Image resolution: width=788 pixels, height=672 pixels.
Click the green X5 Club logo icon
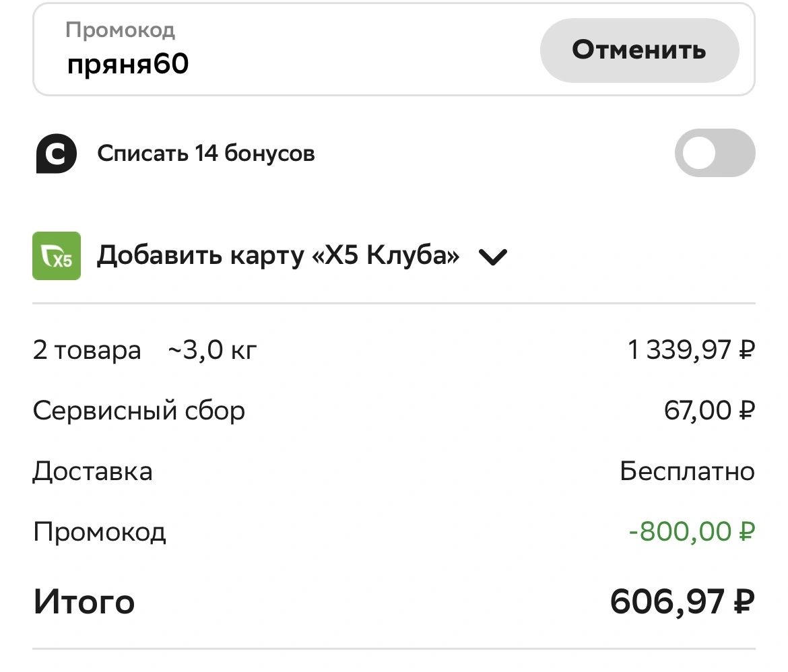click(x=57, y=256)
